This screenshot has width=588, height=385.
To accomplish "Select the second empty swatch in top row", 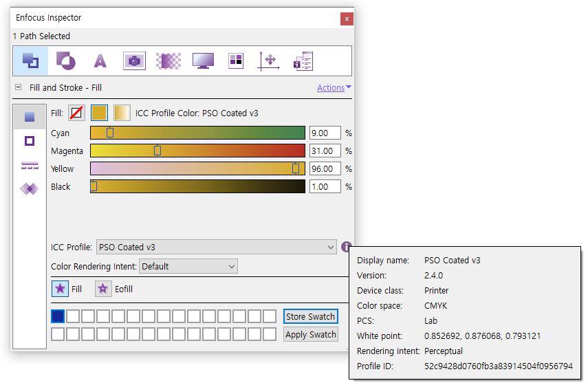I will point(88,316).
